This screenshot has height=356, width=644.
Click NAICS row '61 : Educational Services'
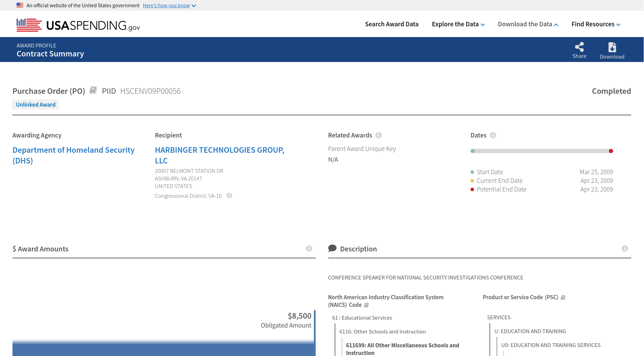tap(362, 318)
